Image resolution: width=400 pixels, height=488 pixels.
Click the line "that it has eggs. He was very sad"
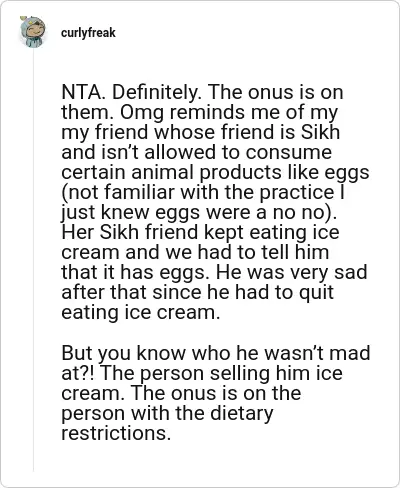(214, 273)
